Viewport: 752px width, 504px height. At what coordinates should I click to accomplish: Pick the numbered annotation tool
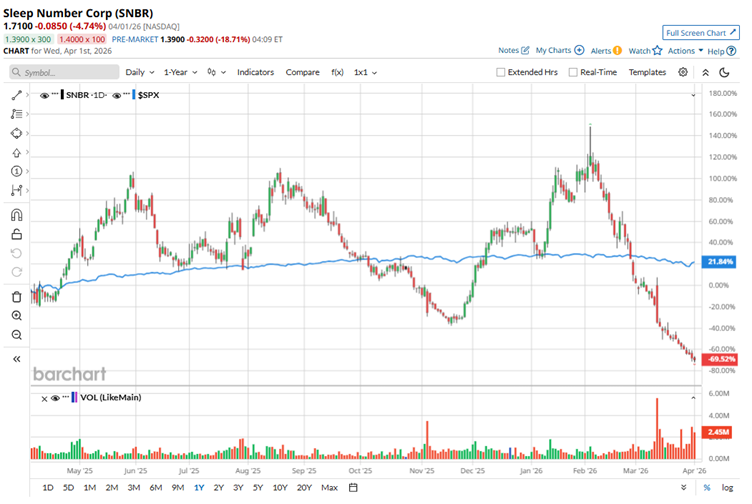[x=16, y=171]
